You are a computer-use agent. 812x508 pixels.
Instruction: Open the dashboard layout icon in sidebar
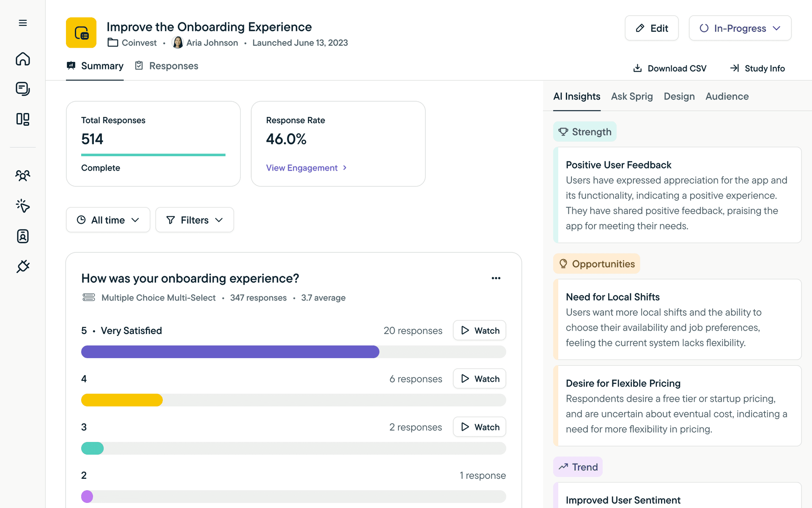click(x=23, y=119)
